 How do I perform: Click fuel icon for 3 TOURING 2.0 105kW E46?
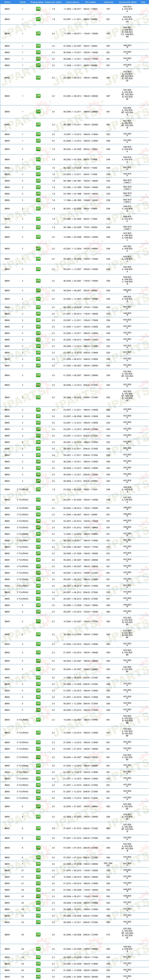pos(38,500)
